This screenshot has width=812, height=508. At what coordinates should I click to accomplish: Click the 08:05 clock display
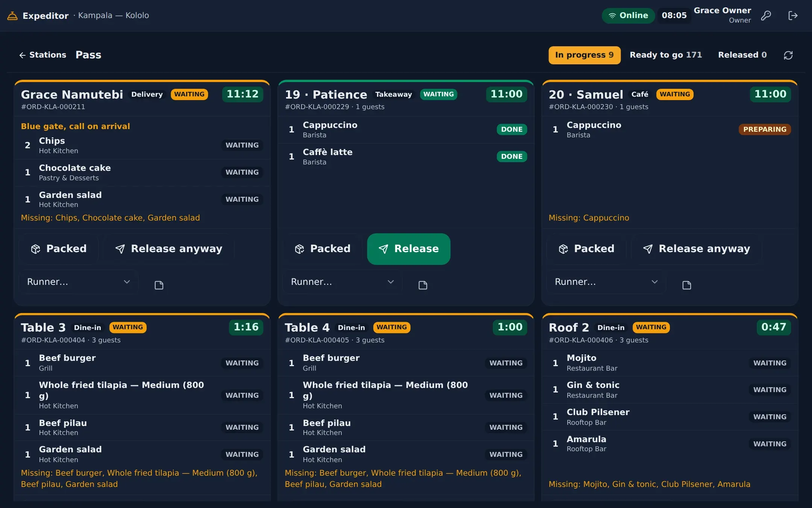point(674,15)
